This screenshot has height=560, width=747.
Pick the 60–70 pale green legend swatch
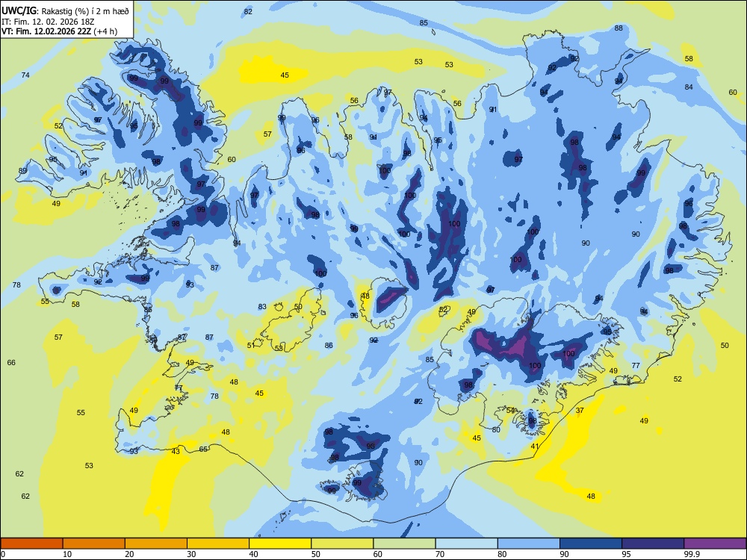pyautogui.click(x=404, y=544)
